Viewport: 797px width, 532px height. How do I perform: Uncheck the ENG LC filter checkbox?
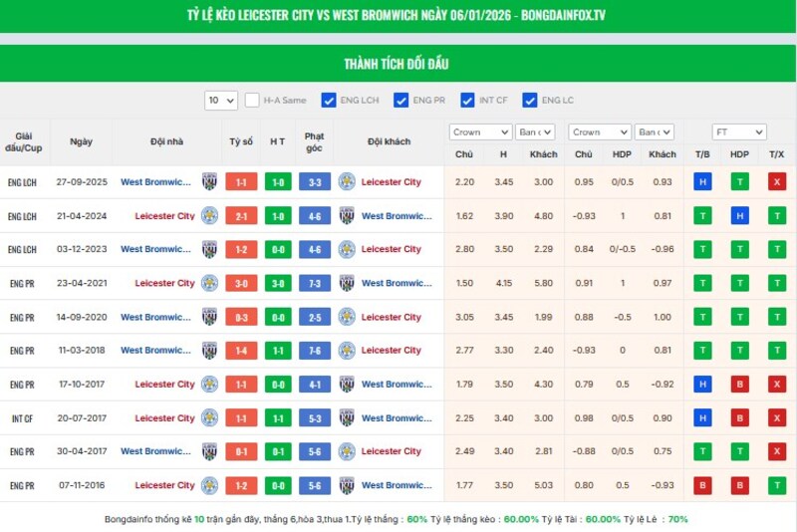pyautogui.click(x=530, y=101)
